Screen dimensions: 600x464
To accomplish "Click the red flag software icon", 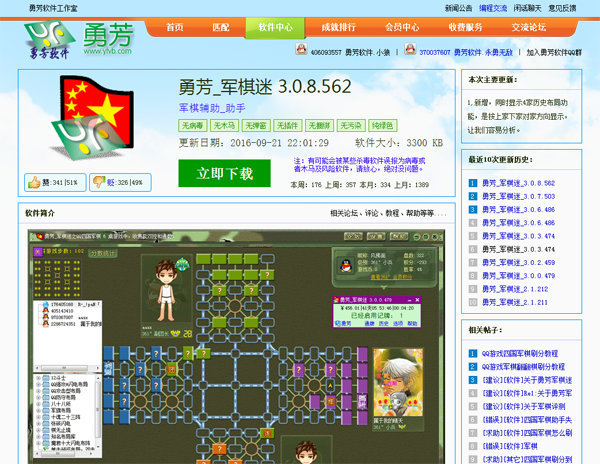I will (93, 117).
